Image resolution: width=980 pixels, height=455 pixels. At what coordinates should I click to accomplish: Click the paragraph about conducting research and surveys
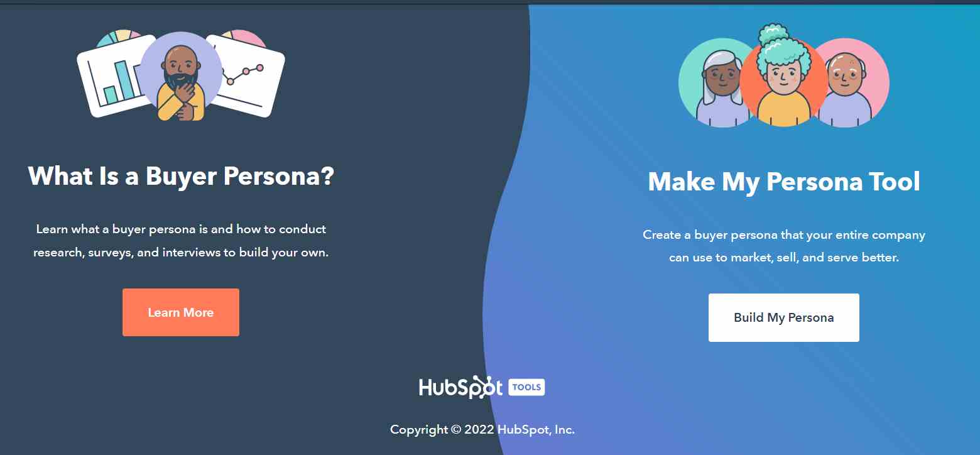[181, 241]
